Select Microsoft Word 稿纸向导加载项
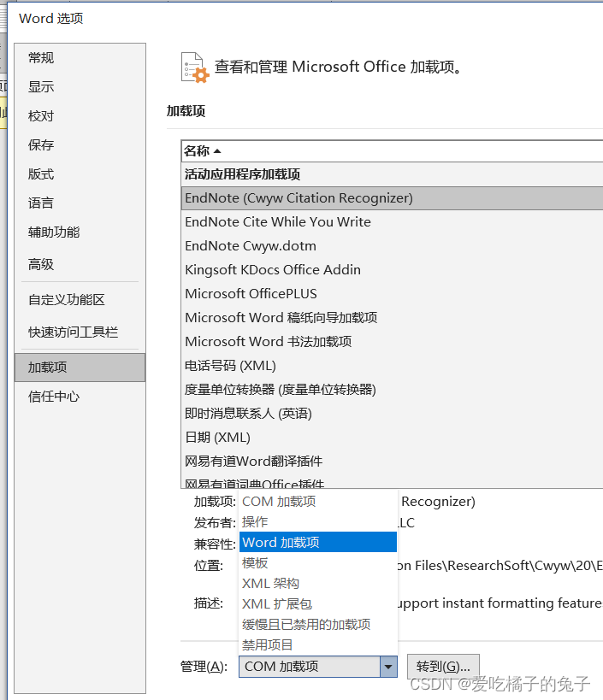Image resolution: width=603 pixels, height=700 pixels. (x=393, y=317)
